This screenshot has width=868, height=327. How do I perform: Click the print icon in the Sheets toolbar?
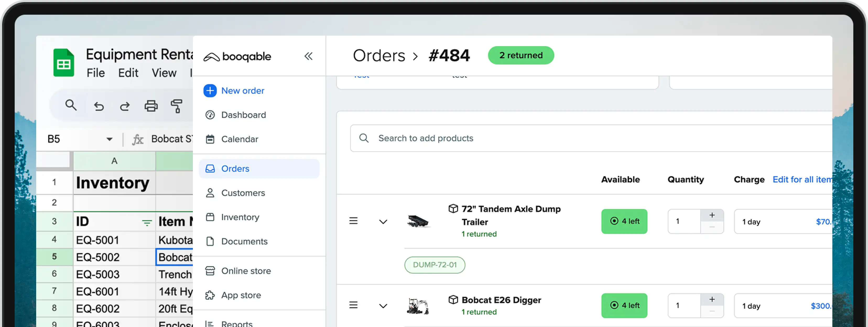[151, 106]
